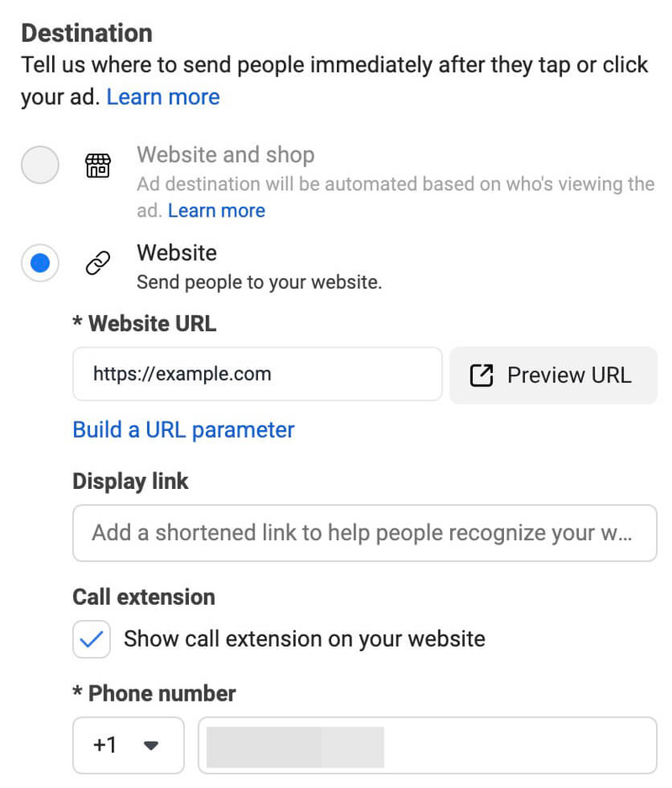Click the external-link icon in Preview URL
Viewport: 672px width, 788px height.
click(x=481, y=376)
